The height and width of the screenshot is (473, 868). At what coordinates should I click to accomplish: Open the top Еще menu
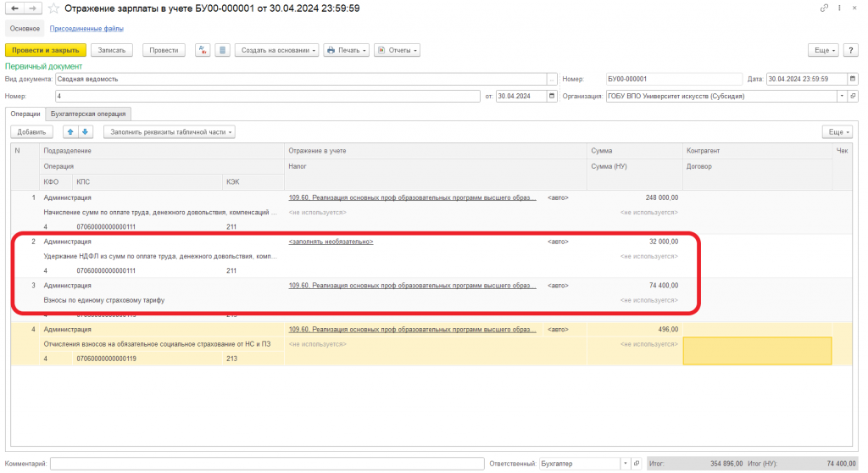pos(824,50)
